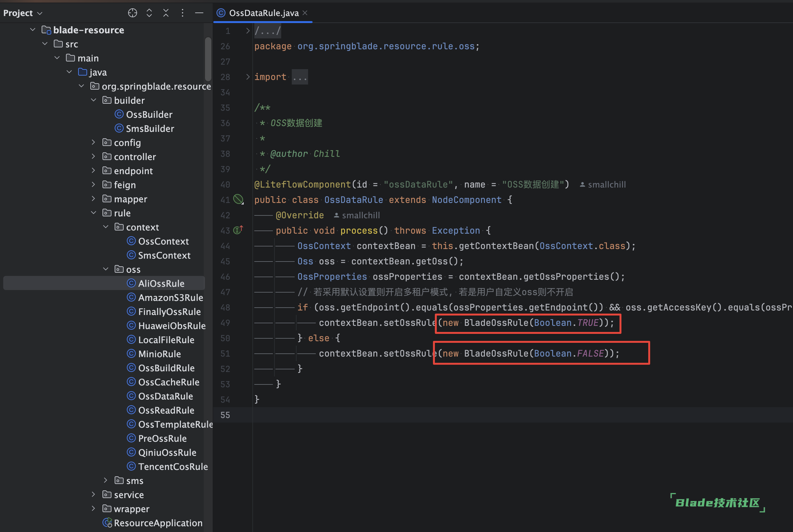Select the OssDataRule class in tree
793x532 pixels.
pyautogui.click(x=165, y=396)
